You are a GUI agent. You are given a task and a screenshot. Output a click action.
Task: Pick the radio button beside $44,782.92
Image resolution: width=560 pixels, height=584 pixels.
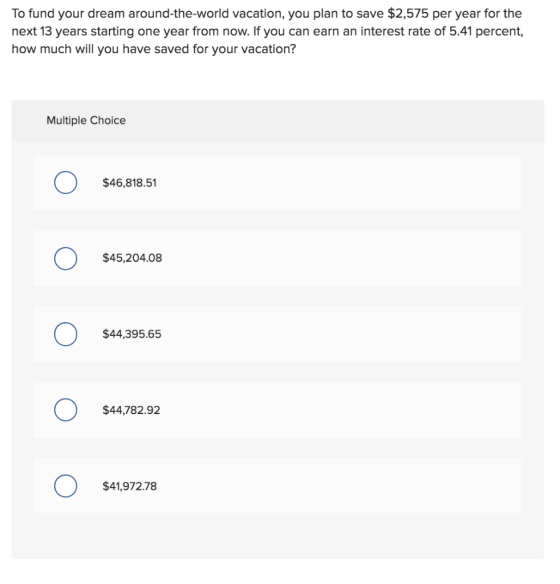click(66, 410)
